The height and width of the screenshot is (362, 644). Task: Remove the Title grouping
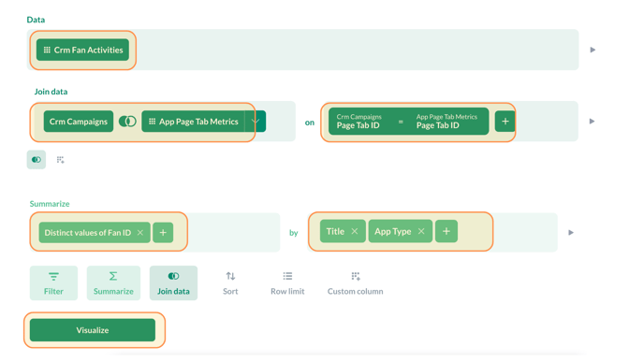(355, 231)
